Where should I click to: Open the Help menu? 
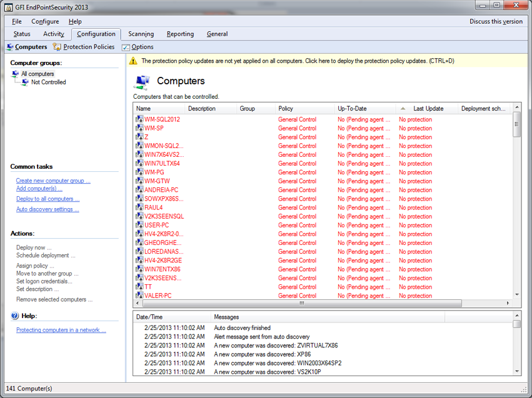coord(75,21)
